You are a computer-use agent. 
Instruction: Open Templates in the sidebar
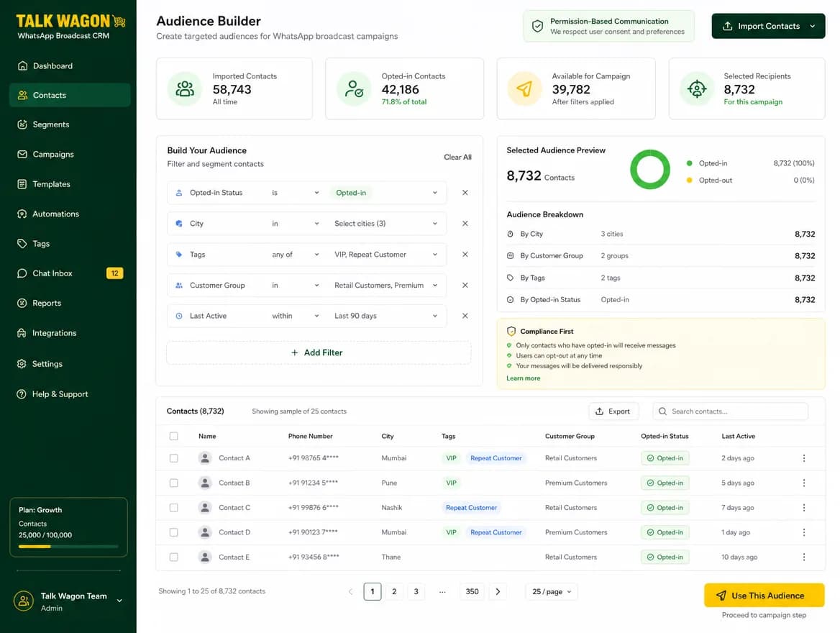click(x=70, y=184)
